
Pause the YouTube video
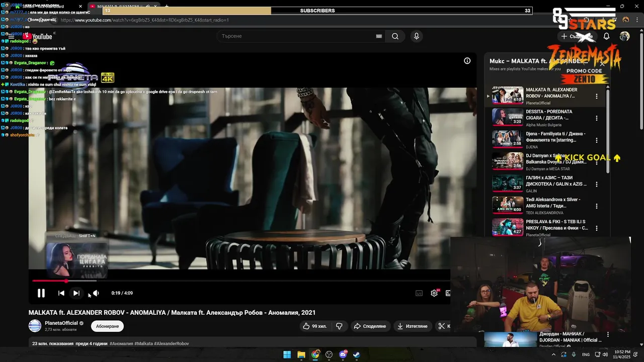click(41, 293)
